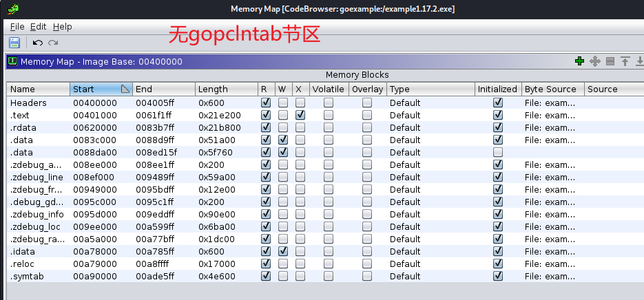Click the Split Block icon
This screenshot has width=644, height=300.
(x=610, y=61)
